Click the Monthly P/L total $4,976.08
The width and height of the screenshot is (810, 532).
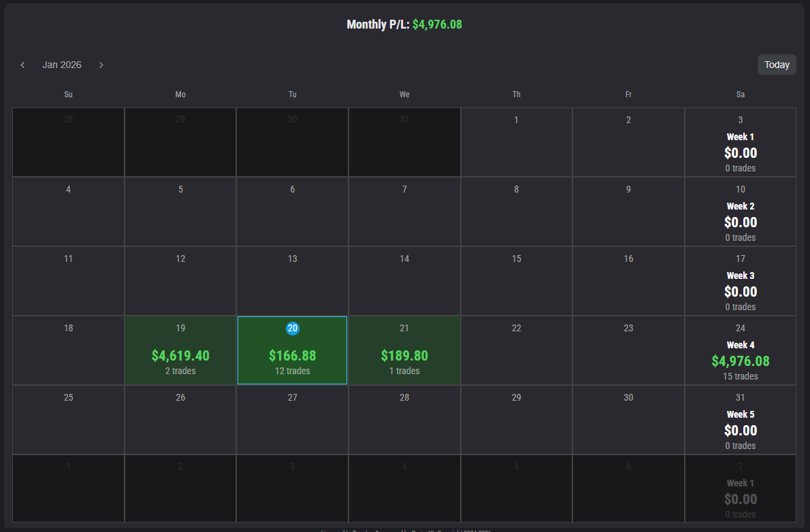tap(437, 24)
